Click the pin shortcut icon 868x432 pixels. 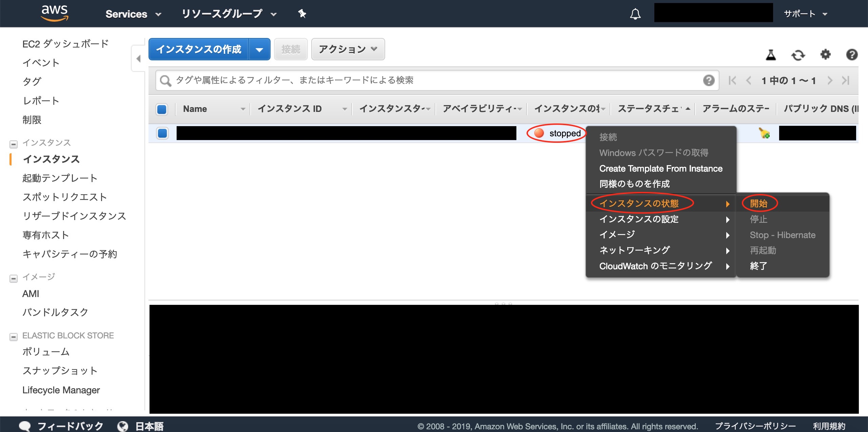[x=302, y=14]
